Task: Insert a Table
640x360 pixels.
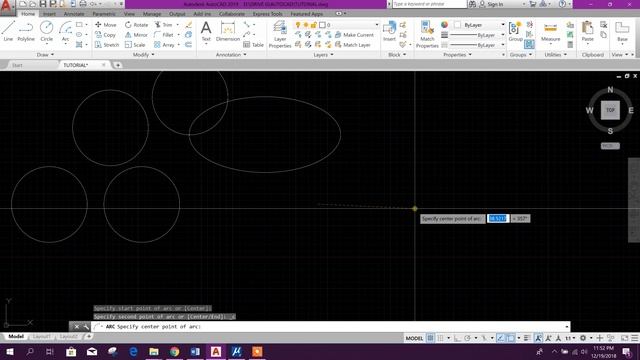Action: point(253,45)
